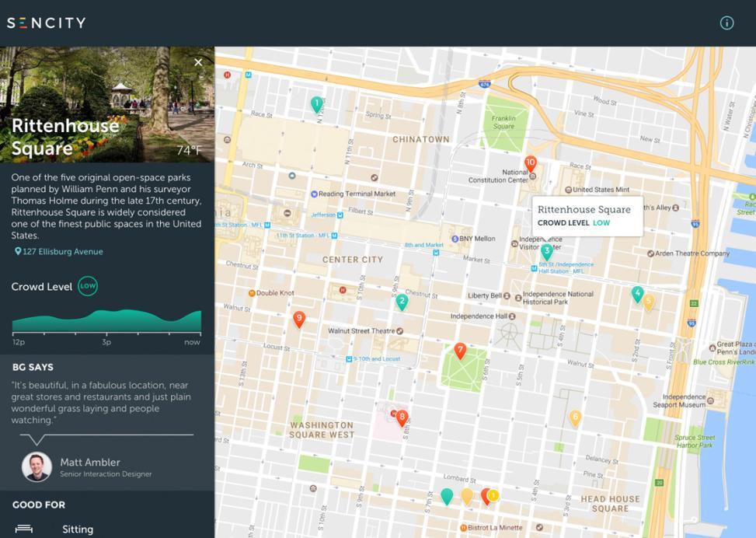This screenshot has height=538, width=756.
Task: Click the Walnut Street Theatre marker
Action: click(399, 330)
